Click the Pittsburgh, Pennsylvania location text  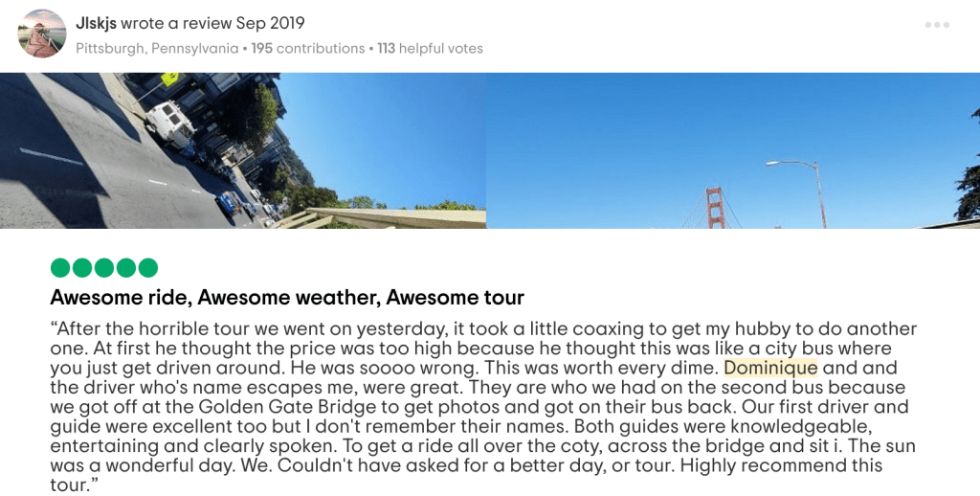point(157,48)
